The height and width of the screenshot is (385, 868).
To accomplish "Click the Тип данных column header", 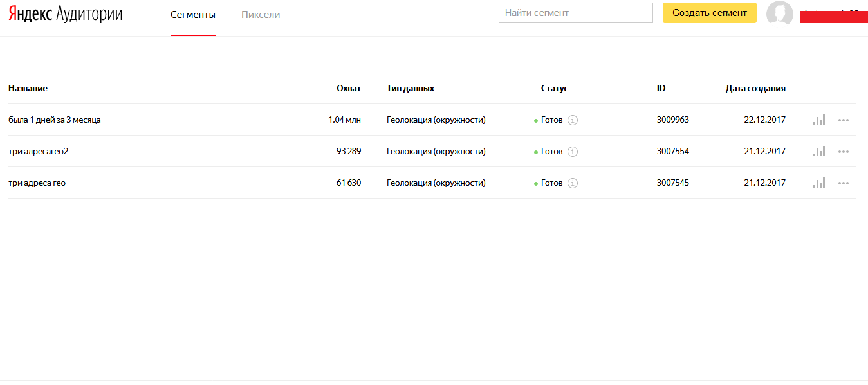I will (411, 88).
